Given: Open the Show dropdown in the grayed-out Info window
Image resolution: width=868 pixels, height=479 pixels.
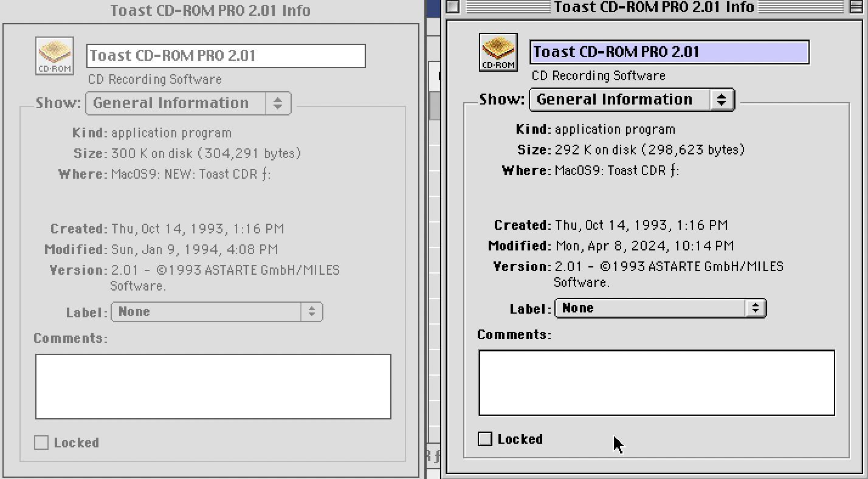Looking at the screenshot, I should tap(188, 103).
